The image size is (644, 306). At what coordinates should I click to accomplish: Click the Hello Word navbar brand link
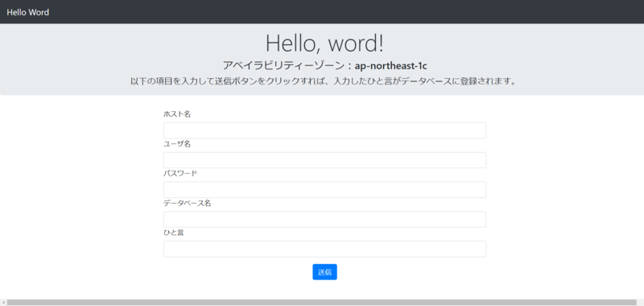[x=28, y=12]
